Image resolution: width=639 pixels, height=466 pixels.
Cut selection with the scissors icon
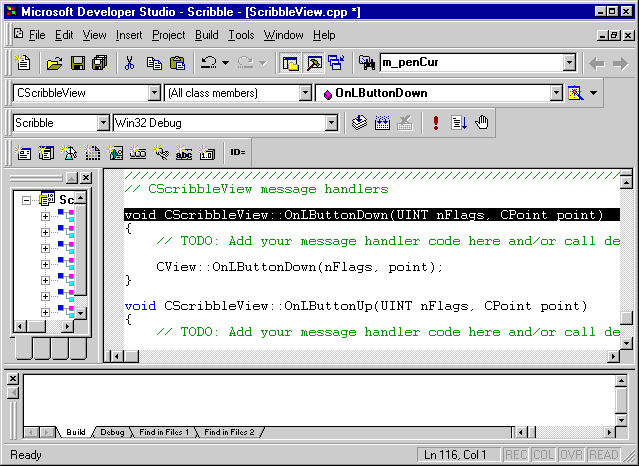130,63
